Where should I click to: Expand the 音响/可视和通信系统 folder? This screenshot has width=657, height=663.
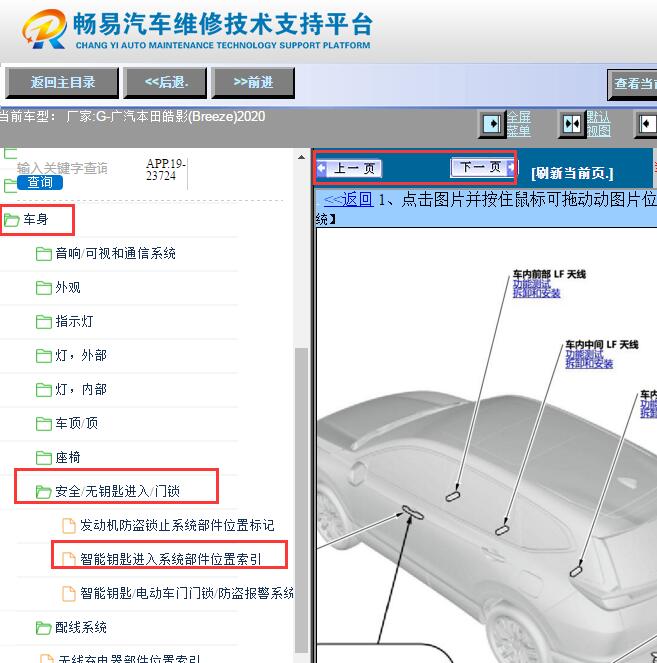point(115,254)
